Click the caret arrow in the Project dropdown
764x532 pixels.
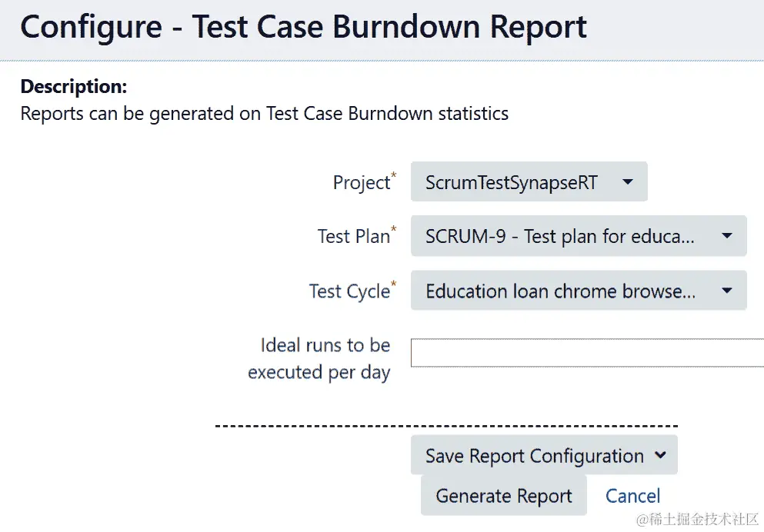pyautogui.click(x=627, y=183)
